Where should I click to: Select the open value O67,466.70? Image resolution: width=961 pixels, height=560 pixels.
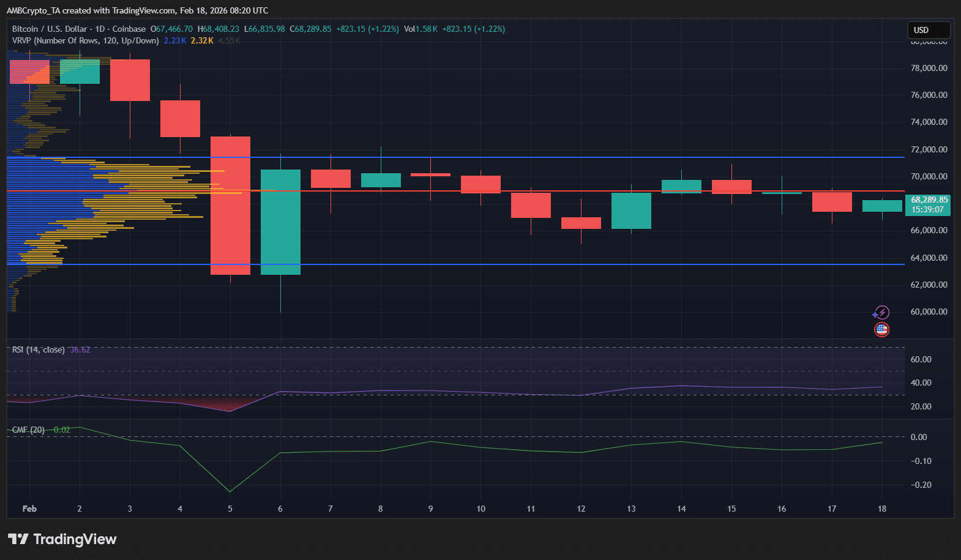(x=172, y=29)
